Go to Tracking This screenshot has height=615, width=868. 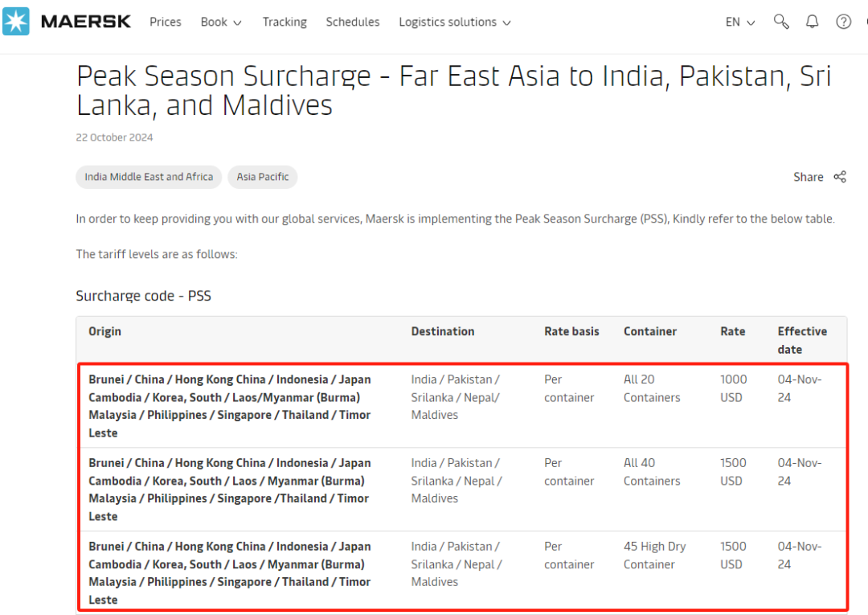click(285, 22)
